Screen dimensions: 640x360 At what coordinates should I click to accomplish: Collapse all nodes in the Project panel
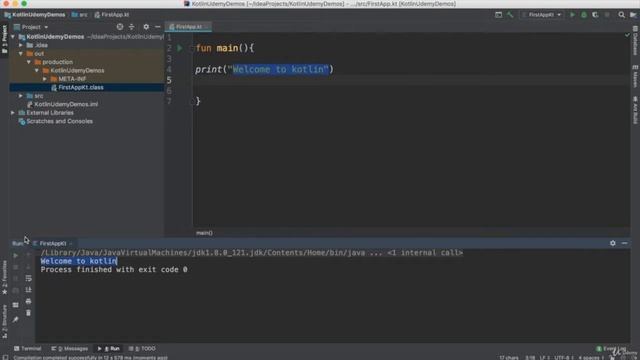coord(131,27)
